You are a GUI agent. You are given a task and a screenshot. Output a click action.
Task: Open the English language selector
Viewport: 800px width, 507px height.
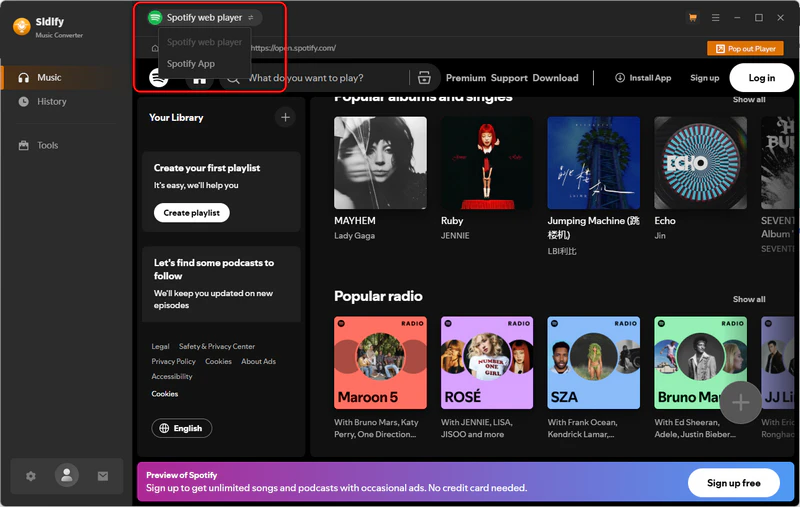(182, 428)
